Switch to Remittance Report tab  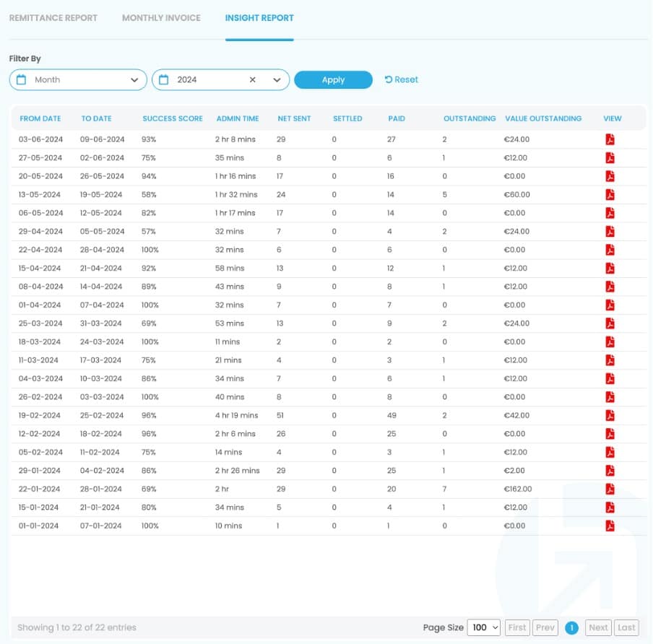[x=53, y=18]
